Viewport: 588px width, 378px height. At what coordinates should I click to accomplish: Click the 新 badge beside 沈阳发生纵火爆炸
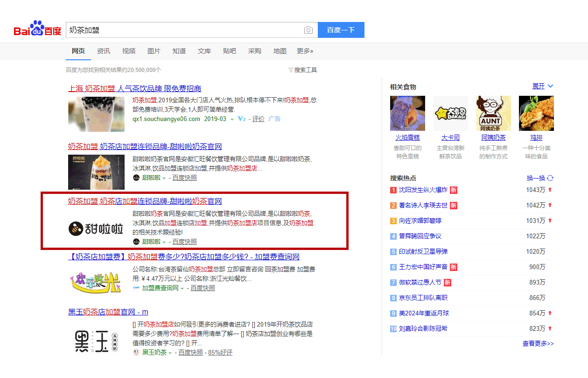pyautogui.click(x=454, y=190)
